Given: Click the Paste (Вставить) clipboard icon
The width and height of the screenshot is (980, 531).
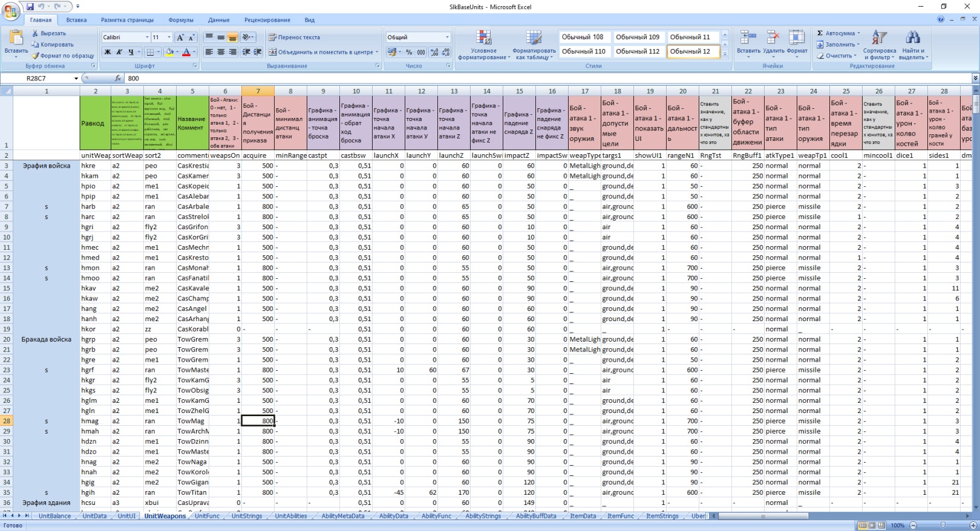Looking at the screenshot, I should pyautogui.click(x=16, y=40).
